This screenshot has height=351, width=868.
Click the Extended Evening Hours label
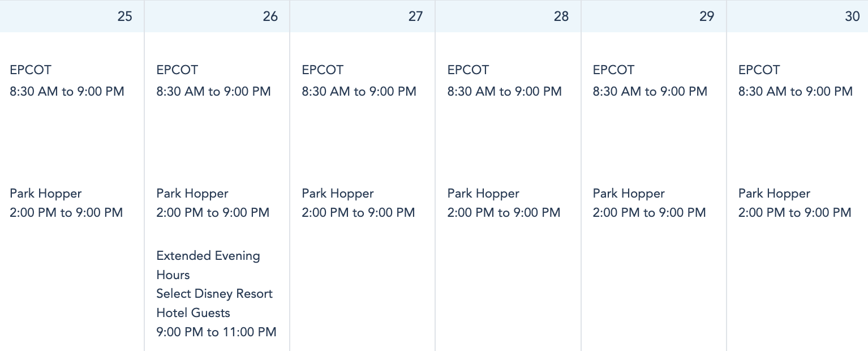click(x=208, y=265)
